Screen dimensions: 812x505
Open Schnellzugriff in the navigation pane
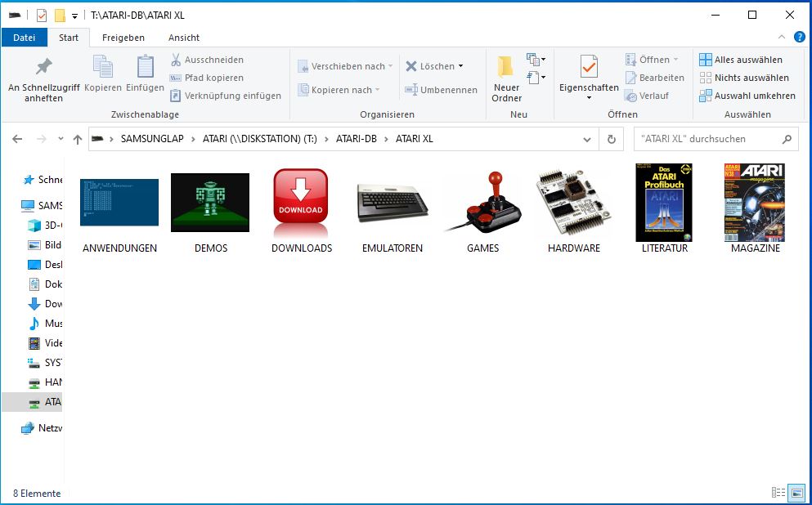(x=43, y=180)
